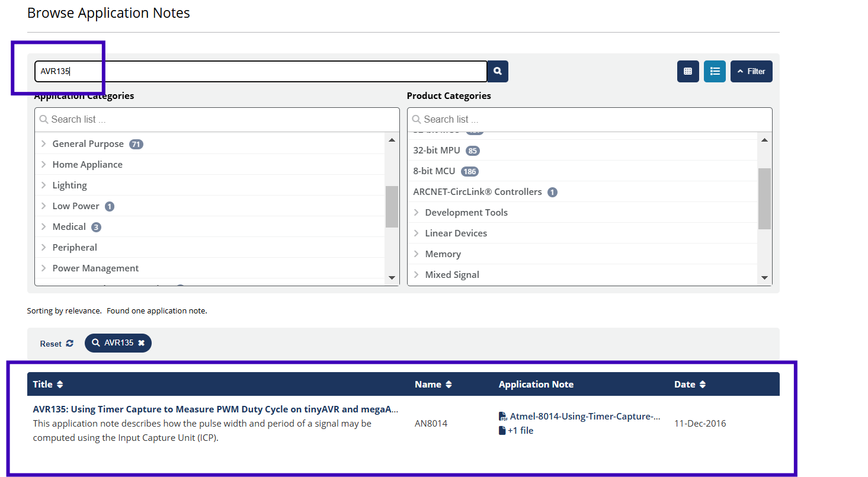Switch to grid view icon
The image size is (868, 477).
tap(688, 71)
